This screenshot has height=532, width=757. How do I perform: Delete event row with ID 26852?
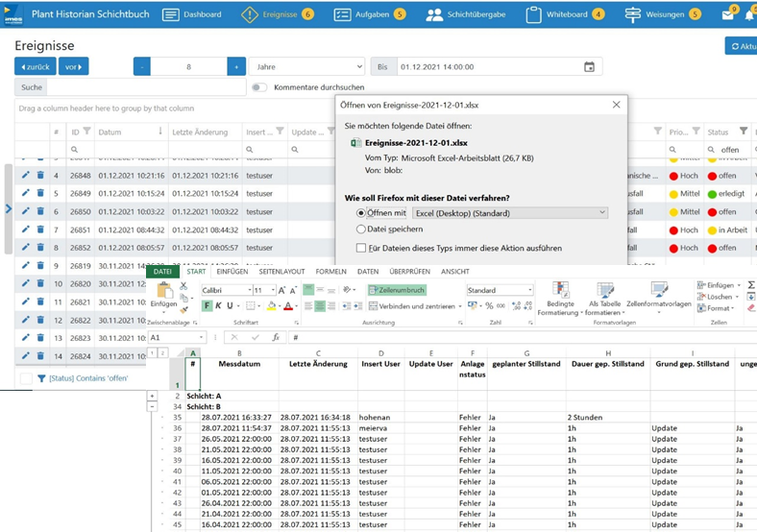click(x=40, y=247)
